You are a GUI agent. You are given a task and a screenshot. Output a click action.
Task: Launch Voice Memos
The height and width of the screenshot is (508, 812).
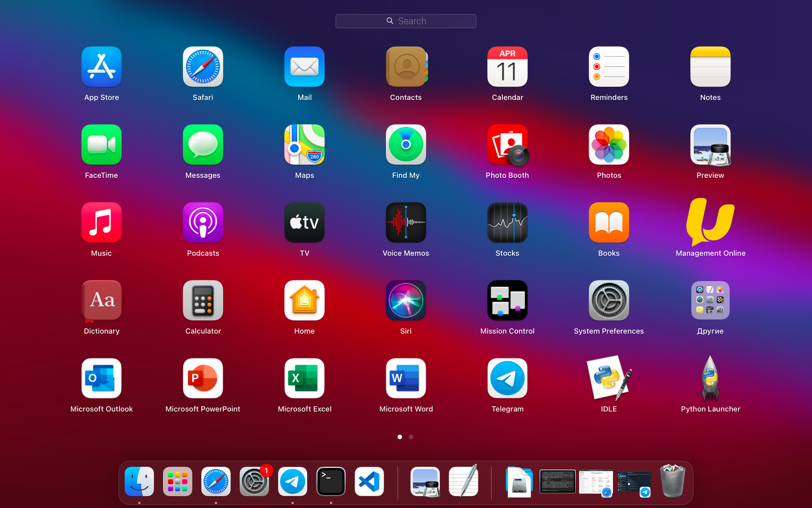click(406, 223)
